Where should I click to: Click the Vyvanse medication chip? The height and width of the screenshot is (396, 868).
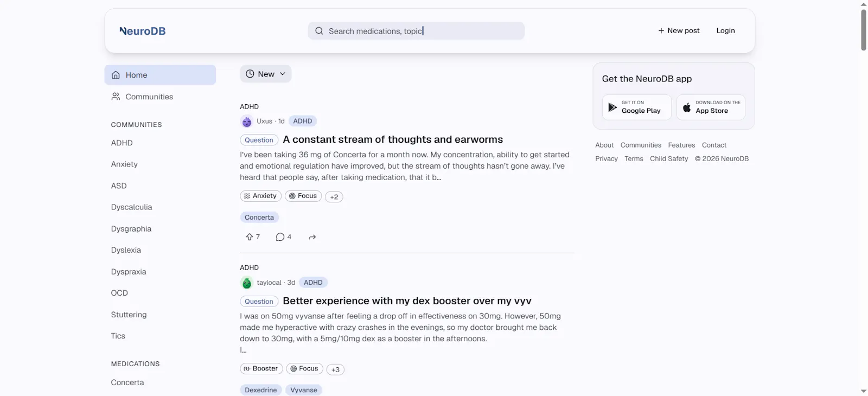304,390
